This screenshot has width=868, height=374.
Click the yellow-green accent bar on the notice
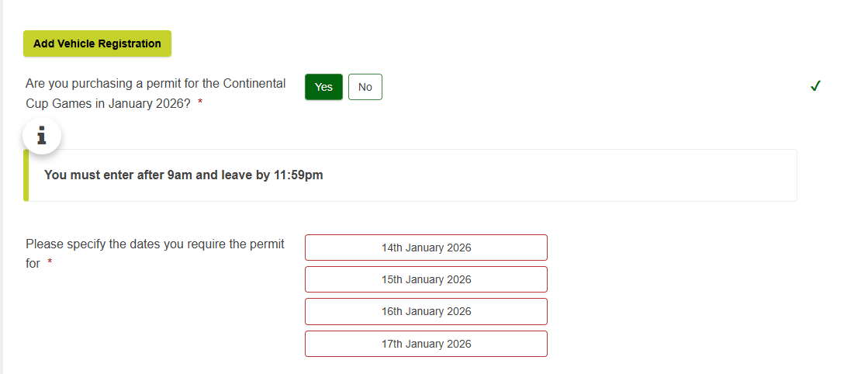coord(26,175)
